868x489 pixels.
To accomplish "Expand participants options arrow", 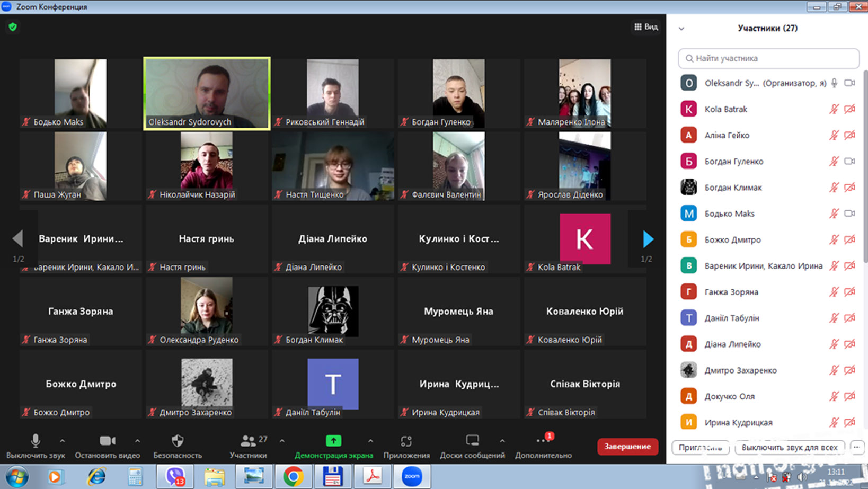I will point(282,441).
